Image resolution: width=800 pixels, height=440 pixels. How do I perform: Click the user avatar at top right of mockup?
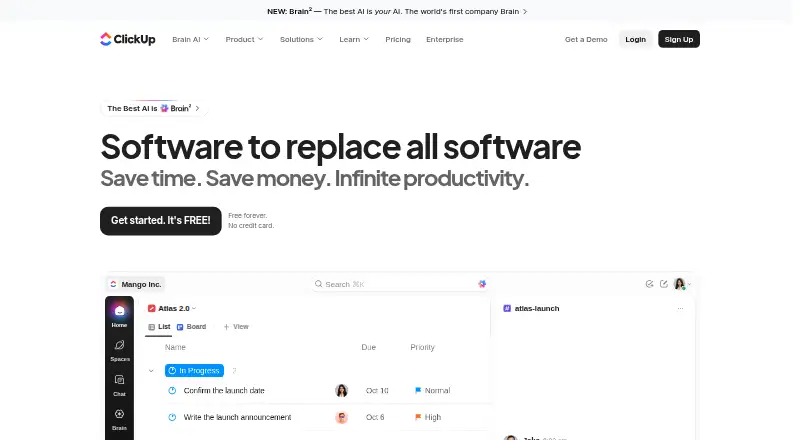click(680, 284)
